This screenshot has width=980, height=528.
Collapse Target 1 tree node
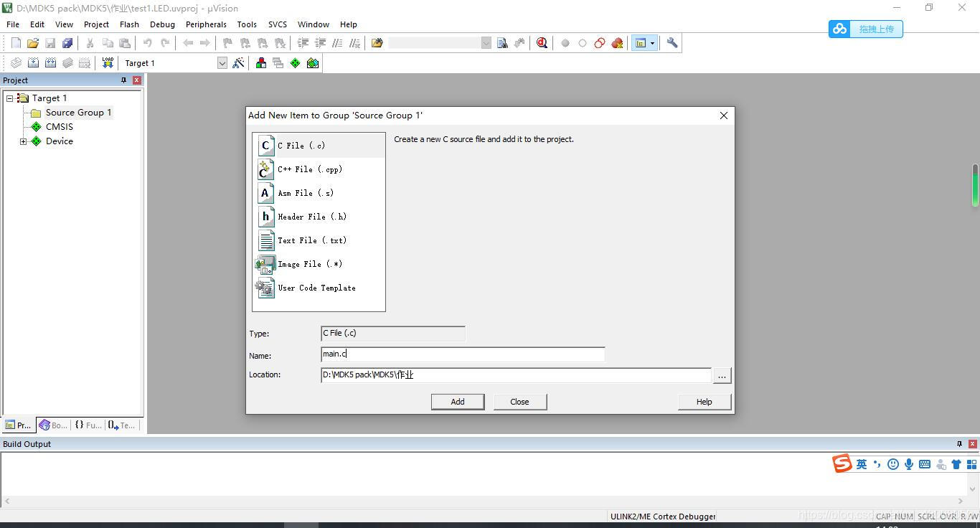click(x=10, y=98)
